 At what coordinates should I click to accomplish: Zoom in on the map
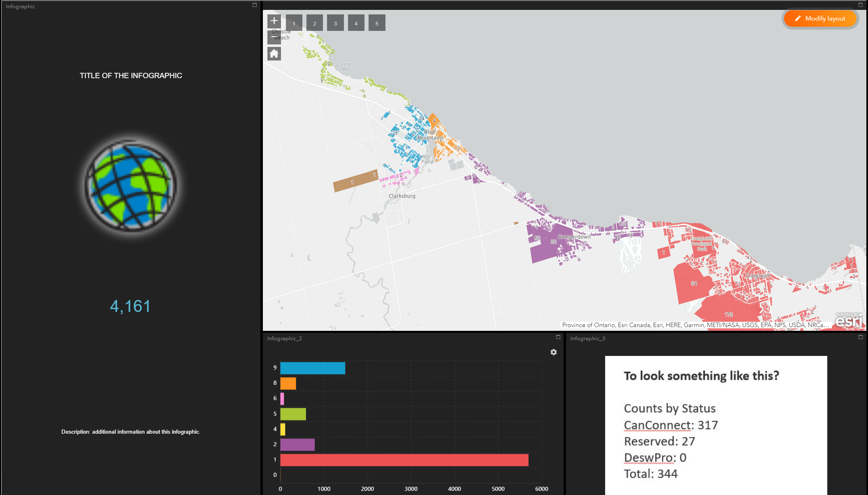[x=274, y=21]
